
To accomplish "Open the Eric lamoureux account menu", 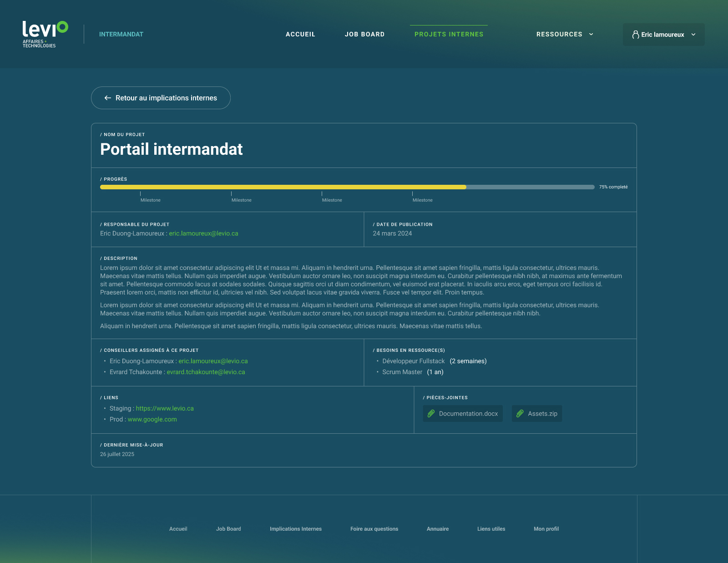I will coord(663,34).
